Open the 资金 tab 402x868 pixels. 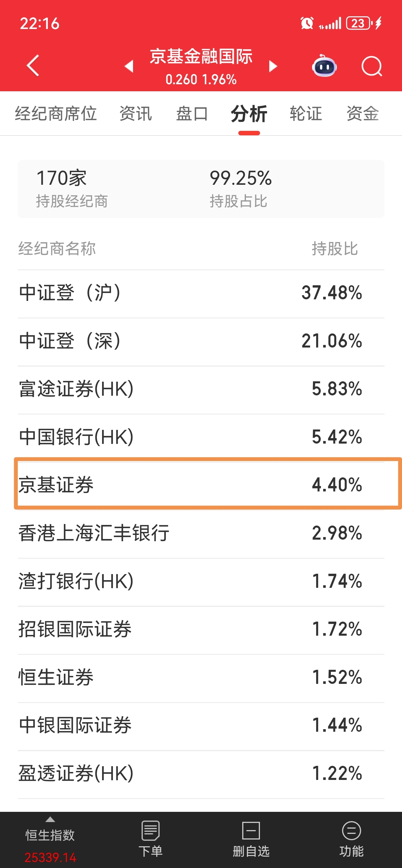[x=362, y=114]
